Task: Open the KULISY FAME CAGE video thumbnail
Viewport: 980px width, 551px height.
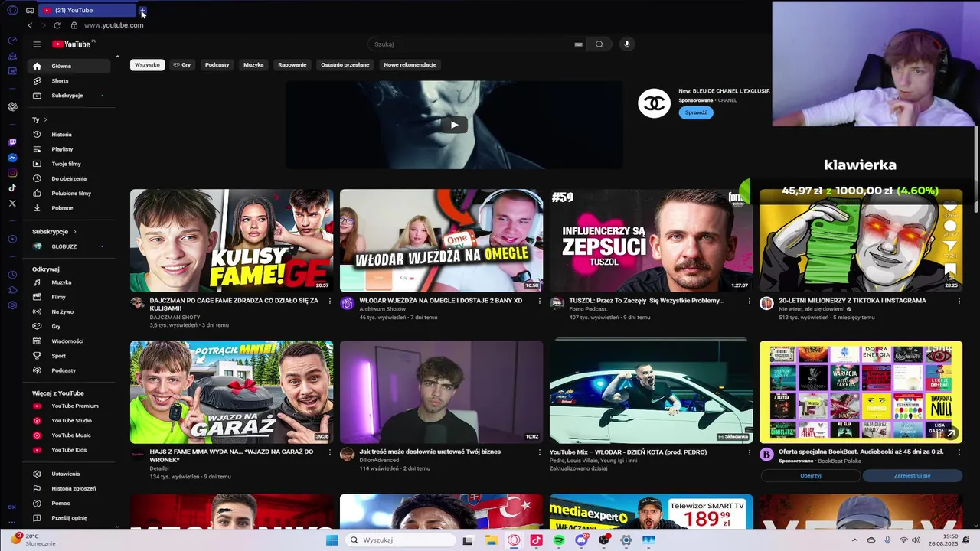Action: point(232,240)
